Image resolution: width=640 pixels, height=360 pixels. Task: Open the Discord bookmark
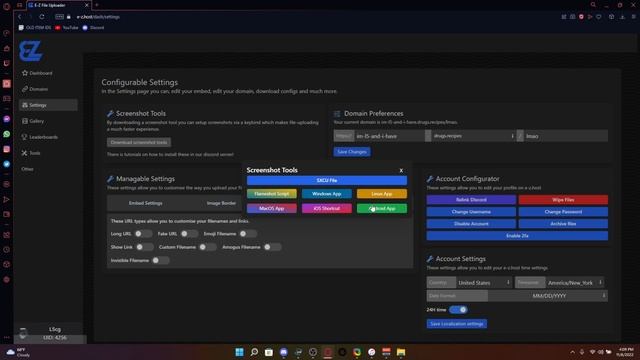93,28
